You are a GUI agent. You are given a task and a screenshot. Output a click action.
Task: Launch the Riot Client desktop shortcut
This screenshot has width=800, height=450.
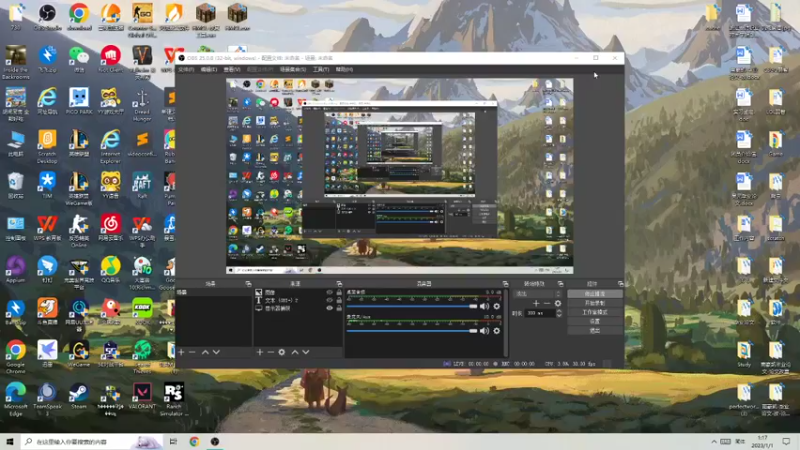[x=110, y=59]
